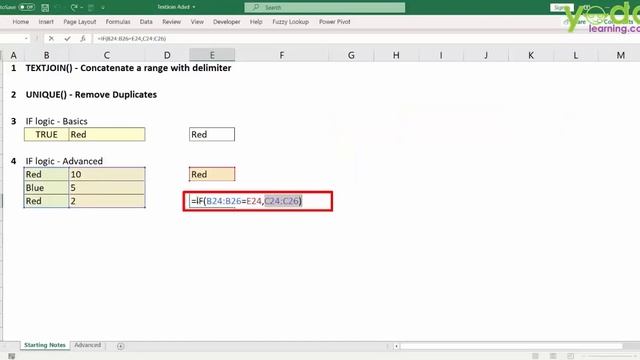Select column L header
The image size is (640, 360).
[x=576, y=55]
